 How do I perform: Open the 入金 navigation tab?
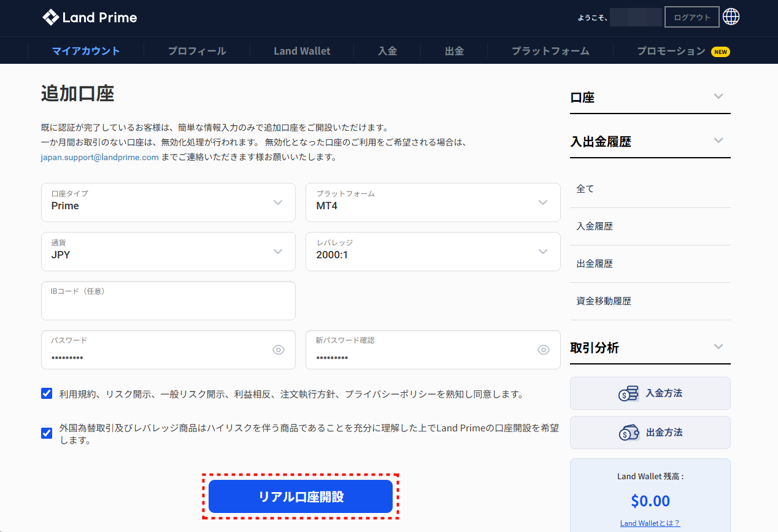(x=387, y=51)
